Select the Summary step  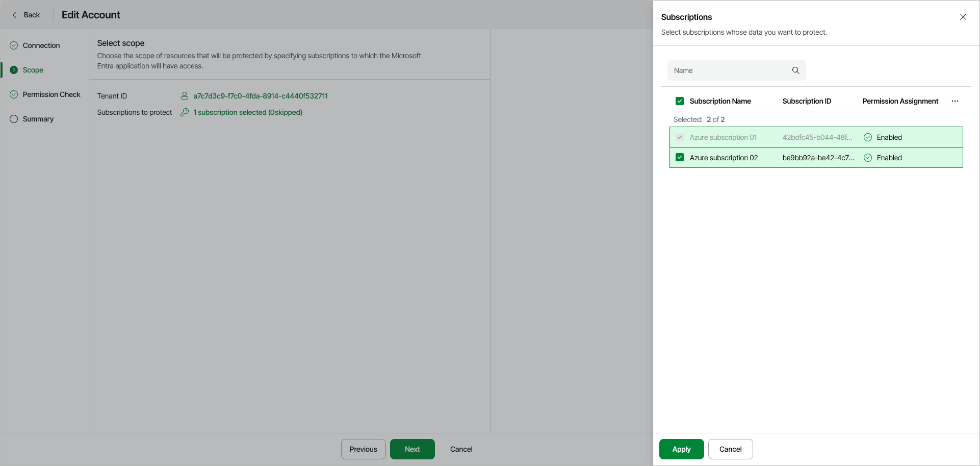pos(38,119)
